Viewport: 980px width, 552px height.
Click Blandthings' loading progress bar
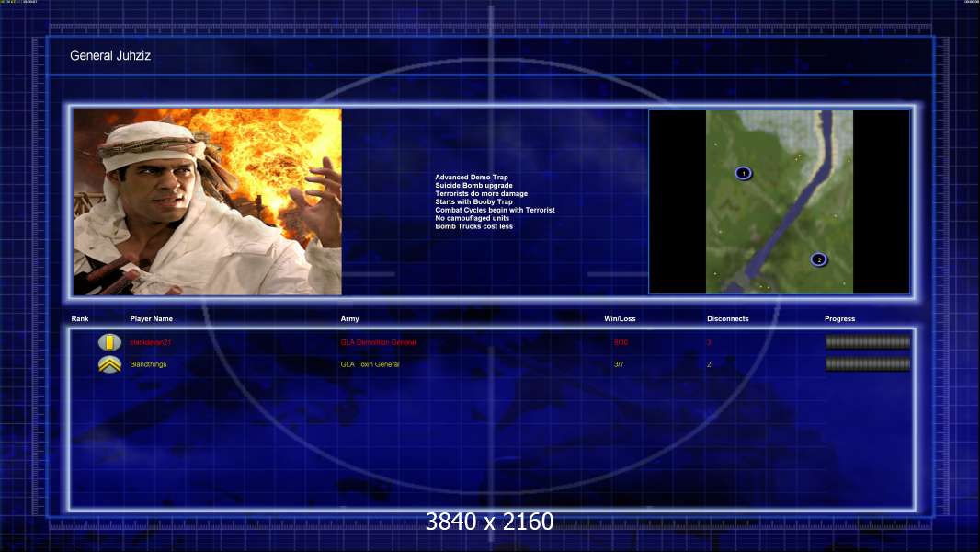(x=867, y=364)
